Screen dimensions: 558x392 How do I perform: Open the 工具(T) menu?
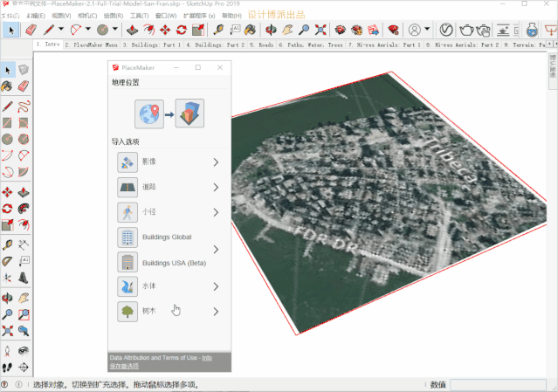(x=139, y=16)
